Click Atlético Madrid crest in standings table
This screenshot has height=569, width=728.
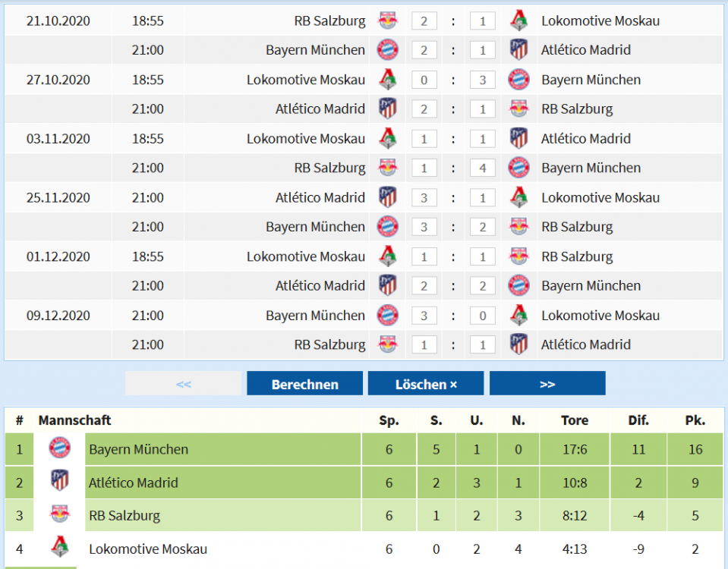pyautogui.click(x=59, y=483)
